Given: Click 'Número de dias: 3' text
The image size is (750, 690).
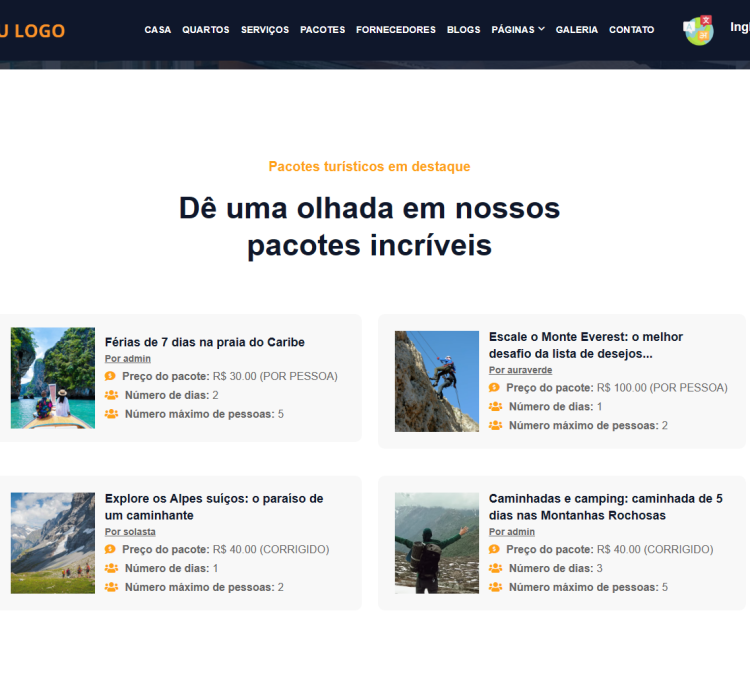Looking at the screenshot, I should (x=555, y=568).
